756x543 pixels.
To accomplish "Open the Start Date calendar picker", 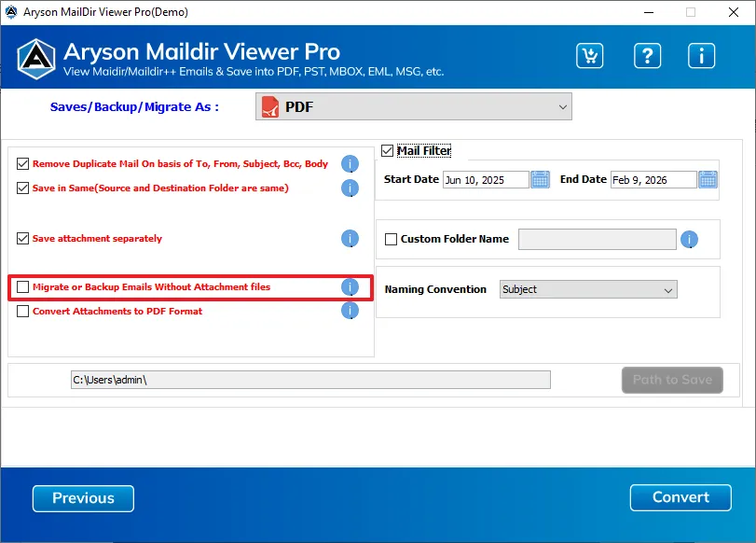I will click(540, 179).
